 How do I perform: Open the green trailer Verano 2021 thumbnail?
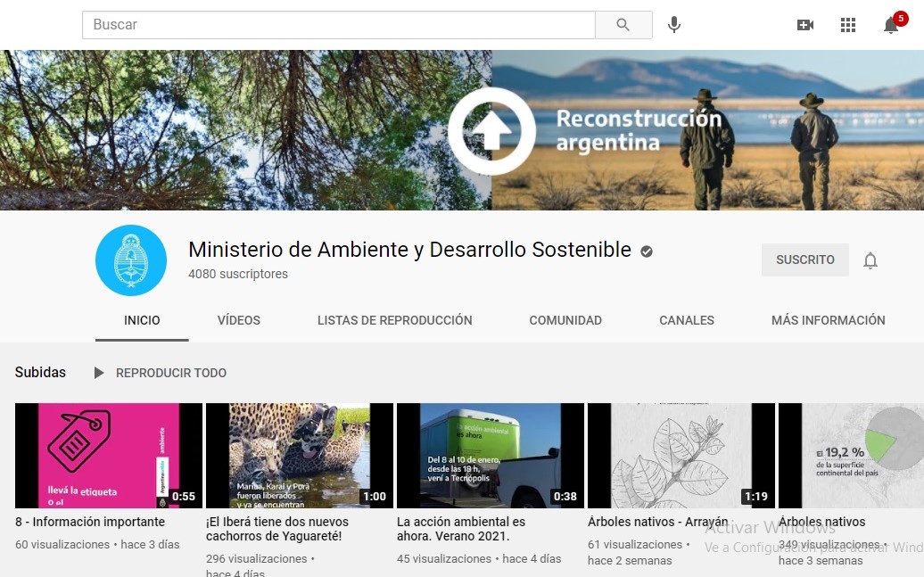coord(491,456)
